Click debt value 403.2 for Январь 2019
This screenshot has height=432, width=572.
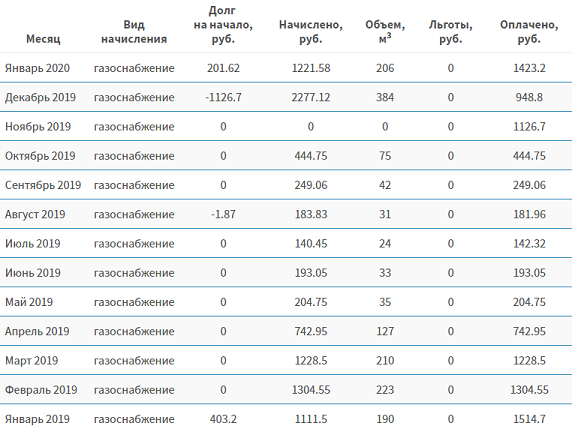pos(223,419)
